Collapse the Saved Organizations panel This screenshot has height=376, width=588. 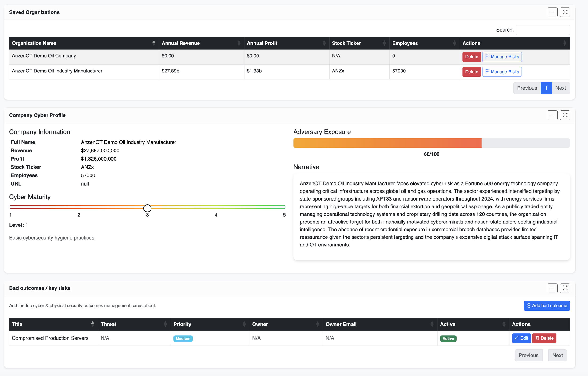tap(552, 12)
